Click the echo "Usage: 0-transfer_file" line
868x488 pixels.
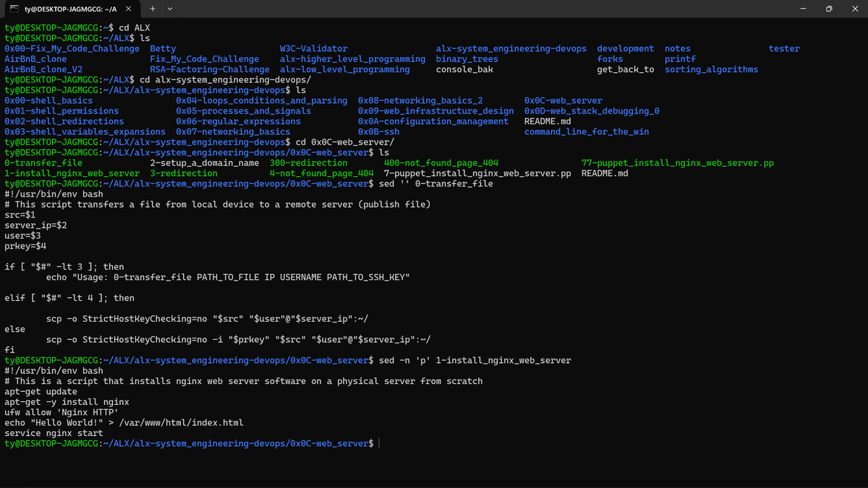click(228, 278)
